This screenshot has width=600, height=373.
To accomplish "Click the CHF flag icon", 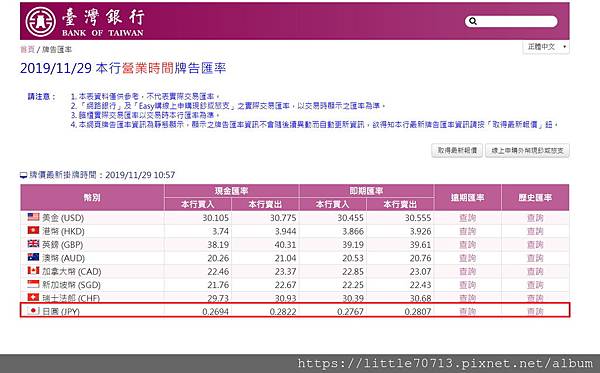I will coord(33,297).
